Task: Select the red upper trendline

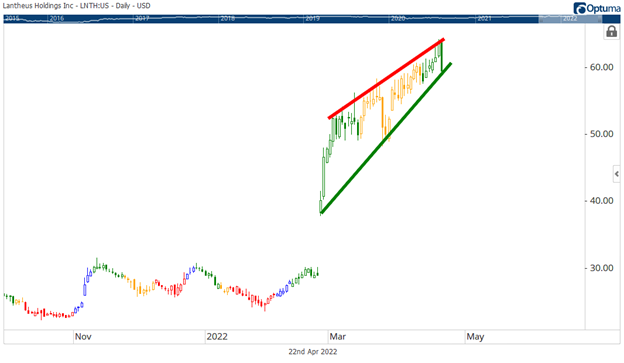Action: point(386,78)
